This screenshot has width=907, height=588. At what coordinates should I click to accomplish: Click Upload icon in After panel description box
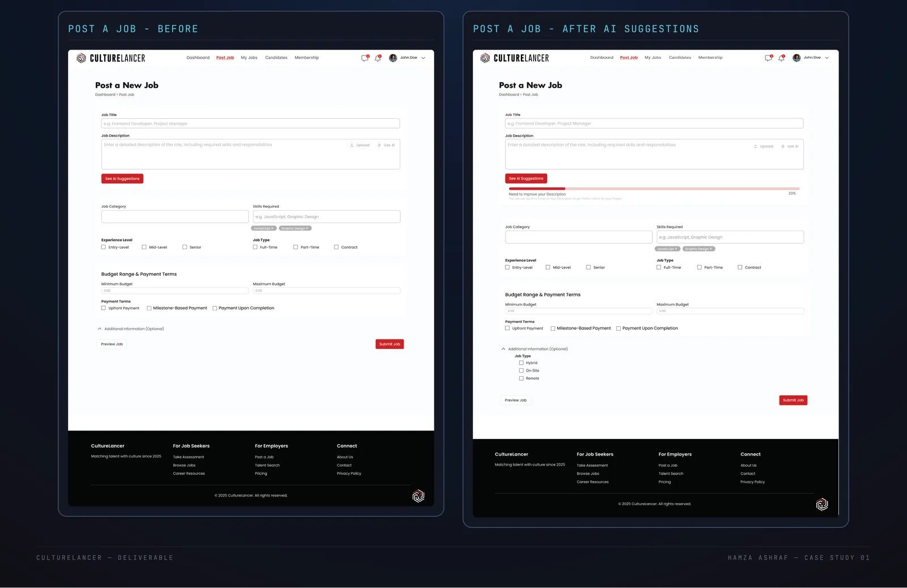pyautogui.click(x=756, y=146)
